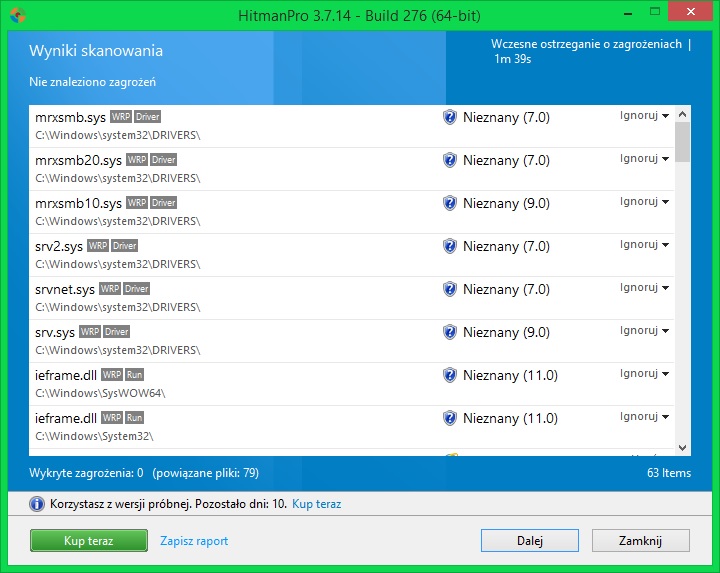This screenshot has height=573, width=720.
Task: Click Nieznany (9.0) status of mrxsmb10.sys
Action: click(x=506, y=203)
